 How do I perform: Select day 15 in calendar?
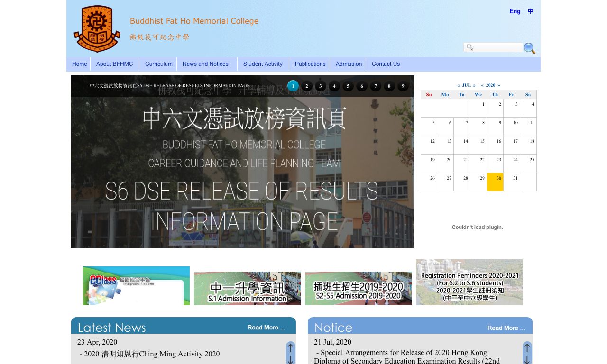point(478,145)
